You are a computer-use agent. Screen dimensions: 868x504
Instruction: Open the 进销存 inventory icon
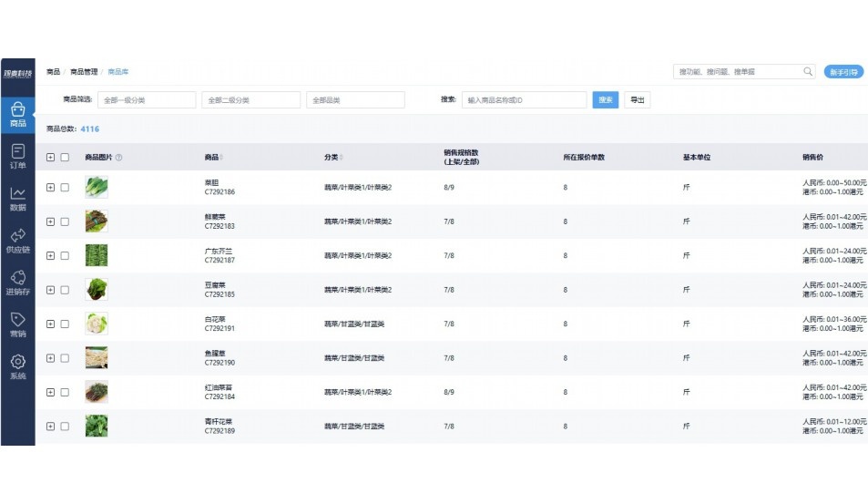[x=17, y=283]
